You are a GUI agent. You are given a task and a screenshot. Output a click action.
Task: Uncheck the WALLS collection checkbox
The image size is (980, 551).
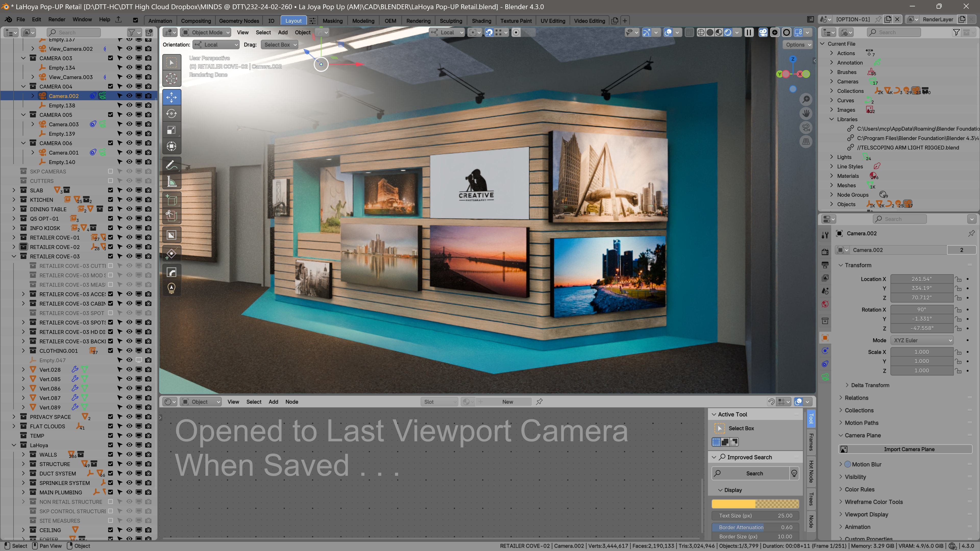pyautogui.click(x=110, y=454)
